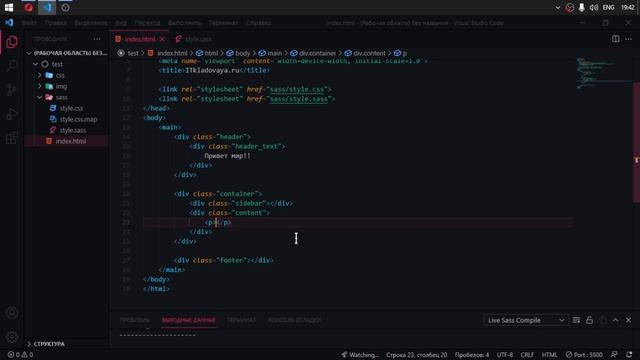Open the Explorer view in activity bar

tap(12, 42)
